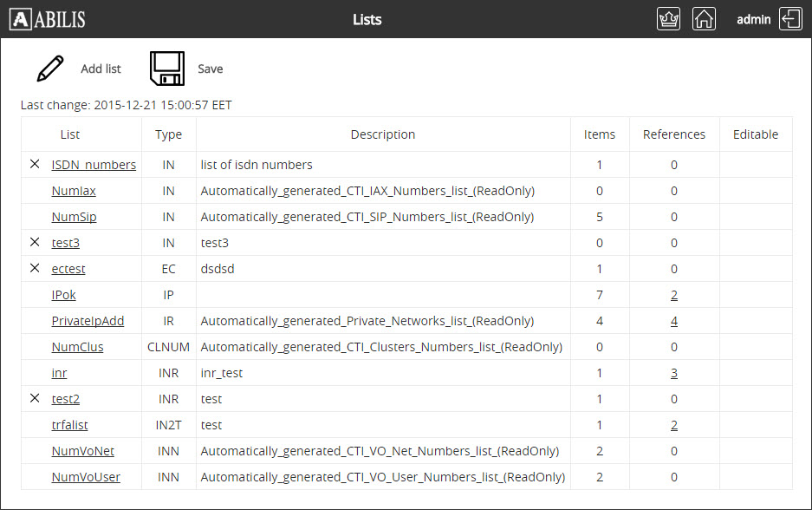Viewport: 812px width, 510px height.
Task: Delete the ectest list with X
Action: point(35,268)
